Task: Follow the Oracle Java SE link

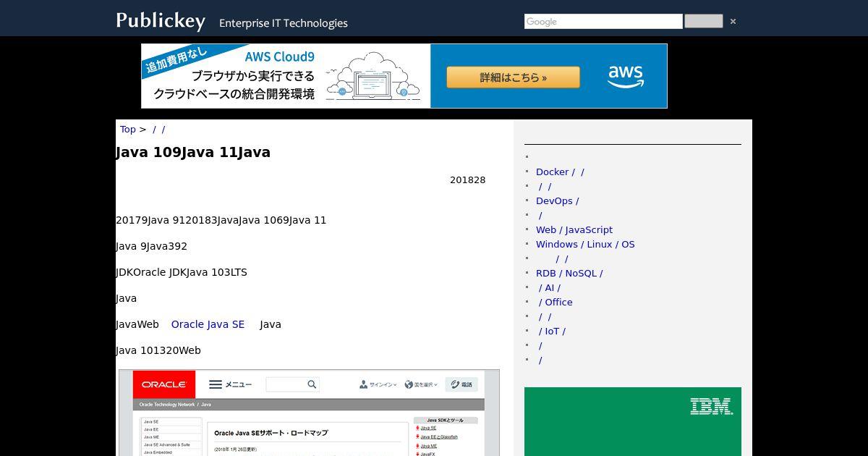Action: click(208, 324)
